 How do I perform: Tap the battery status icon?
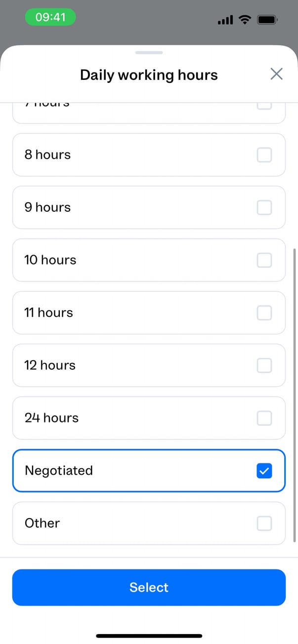(267, 20)
